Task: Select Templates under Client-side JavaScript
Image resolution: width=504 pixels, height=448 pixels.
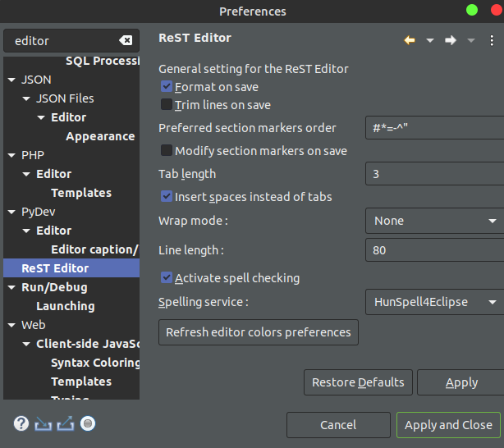Action: click(81, 382)
